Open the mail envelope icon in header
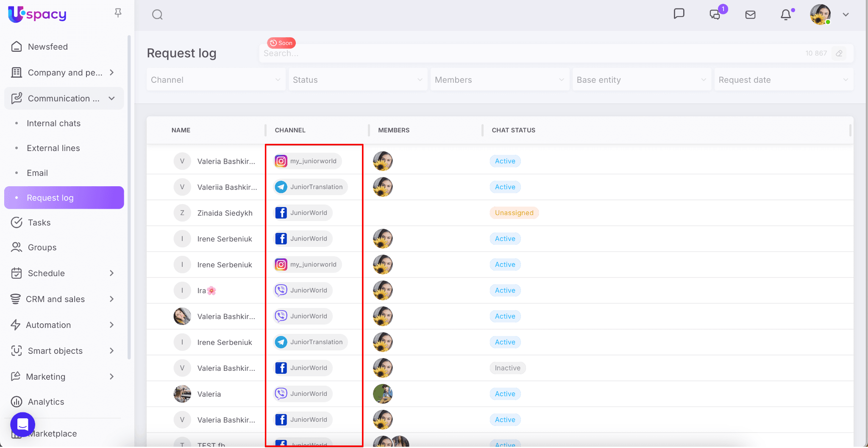 [x=750, y=15]
